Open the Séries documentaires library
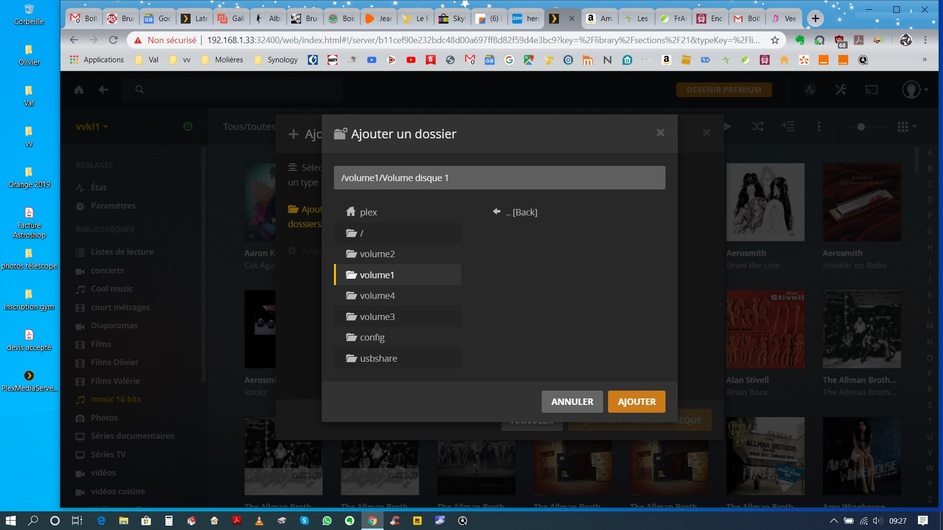Image resolution: width=943 pixels, height=530 pixels. pyautogui.click(x=132, y=436)
